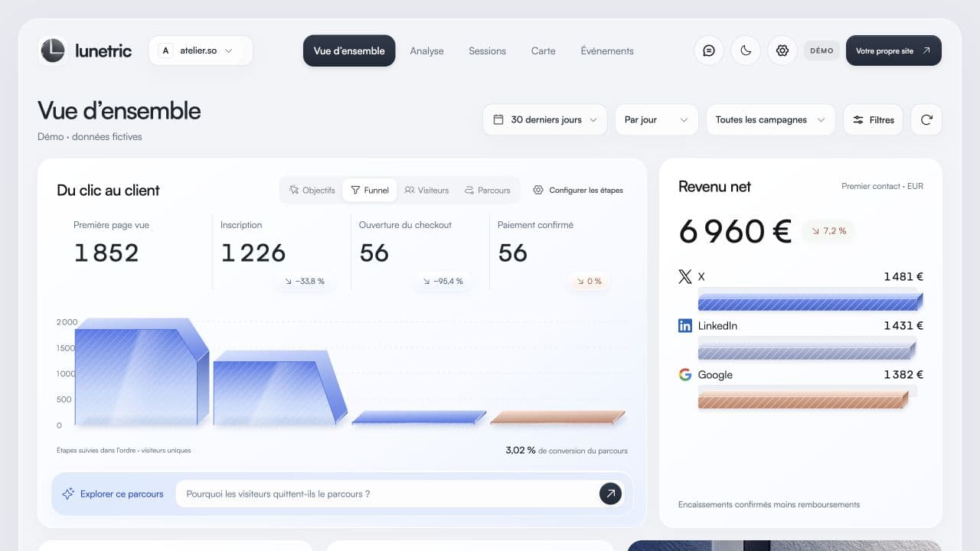Click the sparkle icon beside Explorer ce parcours
Image resolution: width=980 pixels, height=551 pixels.
point(68,494)
